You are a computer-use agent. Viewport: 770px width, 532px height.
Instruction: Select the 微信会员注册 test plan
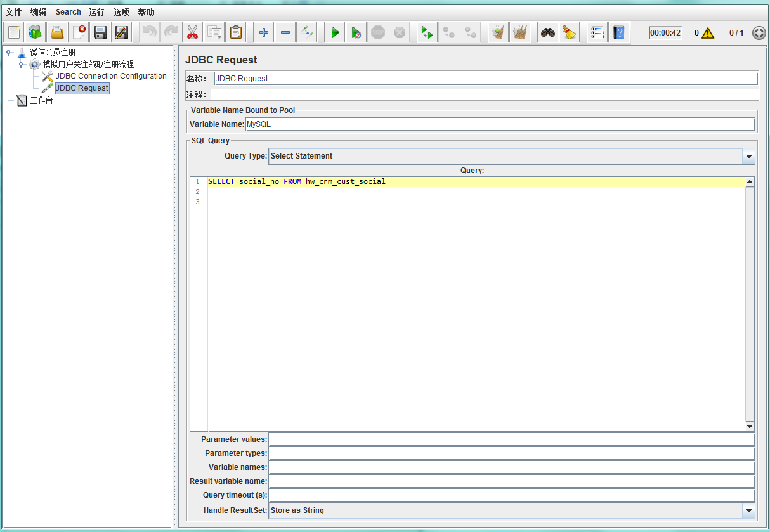(x=53, y=52)
